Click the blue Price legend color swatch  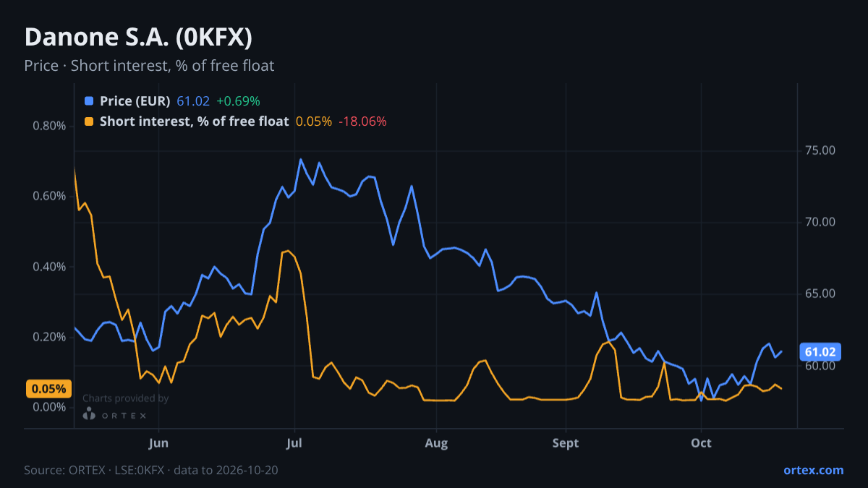click(89, 101)
